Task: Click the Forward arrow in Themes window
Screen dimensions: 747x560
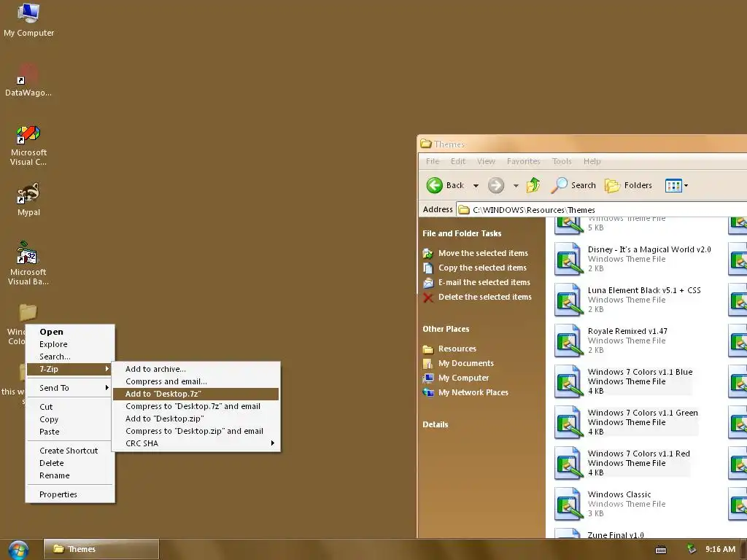Action: tap(496, 185)
